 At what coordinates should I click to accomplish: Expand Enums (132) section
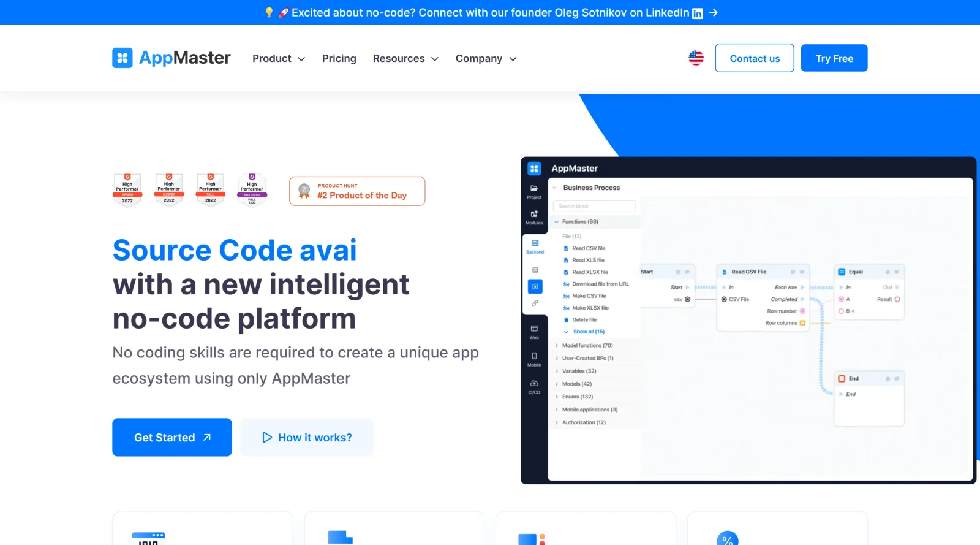pyautogui.click(x=595, y=397)
